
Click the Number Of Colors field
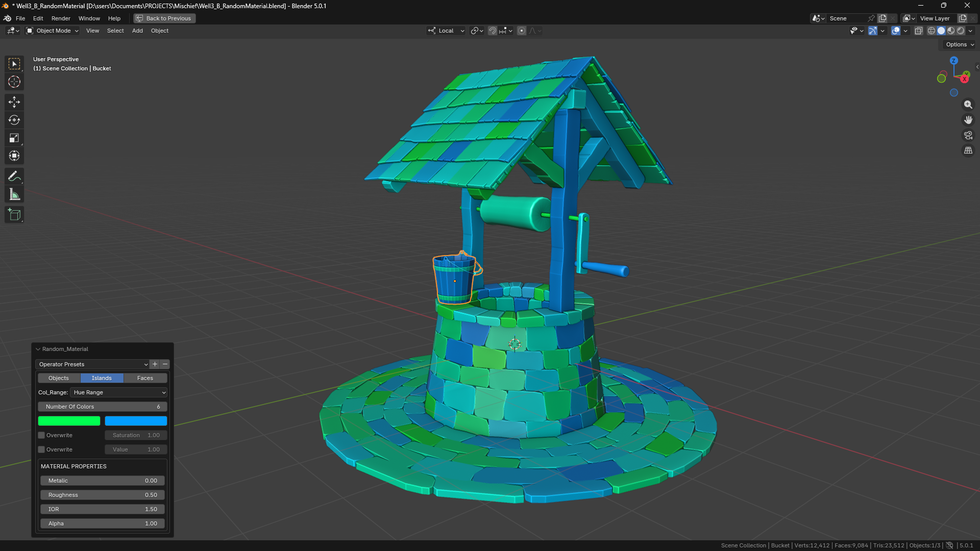102,407
